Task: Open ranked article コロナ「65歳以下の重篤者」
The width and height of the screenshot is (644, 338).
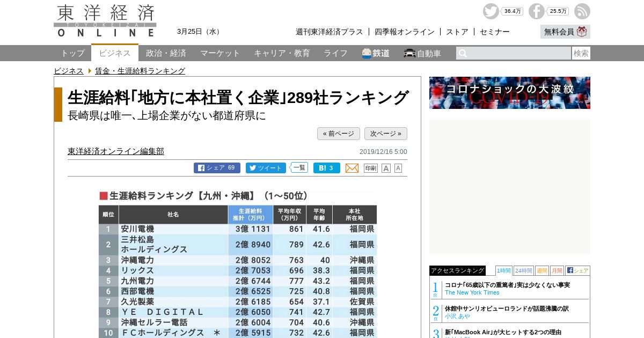Action: (x=507, y=285)
